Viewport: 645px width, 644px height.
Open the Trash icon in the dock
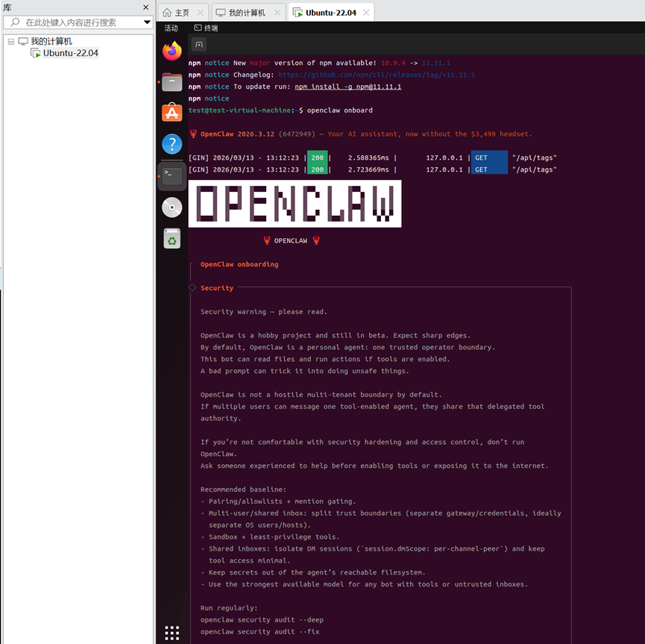pos(172,239)
